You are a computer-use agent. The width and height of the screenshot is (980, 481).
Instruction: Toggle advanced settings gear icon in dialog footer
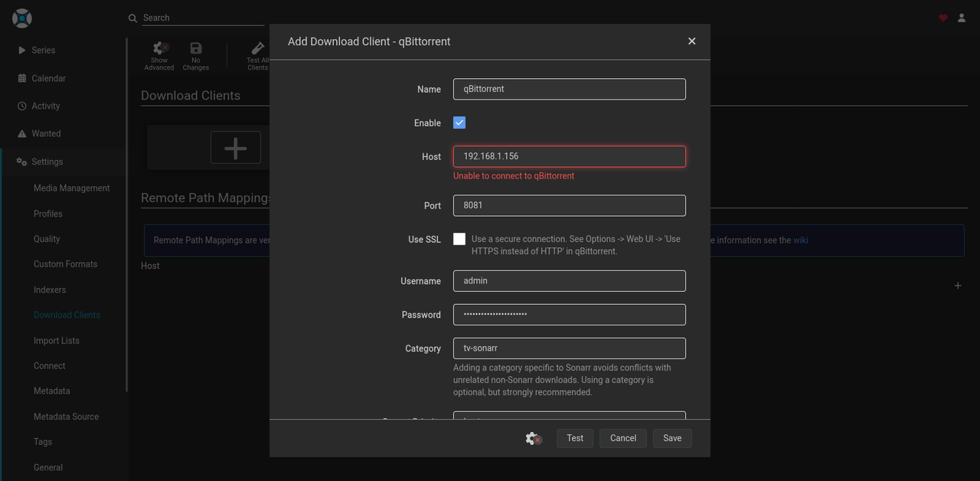(x=533, y=438)
